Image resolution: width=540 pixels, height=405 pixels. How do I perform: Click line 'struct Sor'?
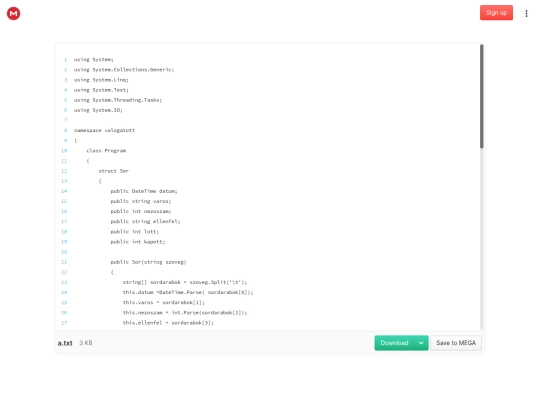pyautogui.click(x=114, y=171)
